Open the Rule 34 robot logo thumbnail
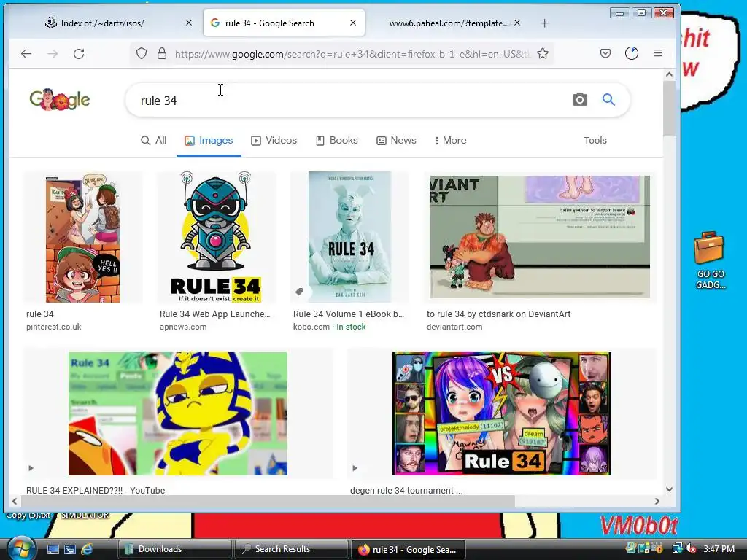747x560 pixels. [x=216, y=237]
